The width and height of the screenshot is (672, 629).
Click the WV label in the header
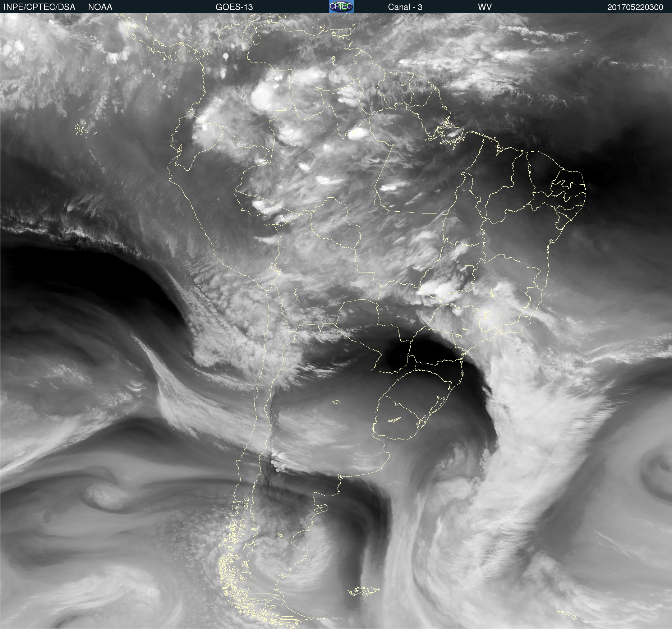coord(485,7)
